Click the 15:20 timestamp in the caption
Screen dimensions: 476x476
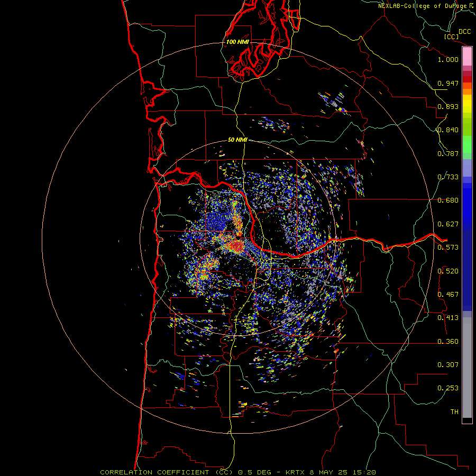(x=364, y=472)
